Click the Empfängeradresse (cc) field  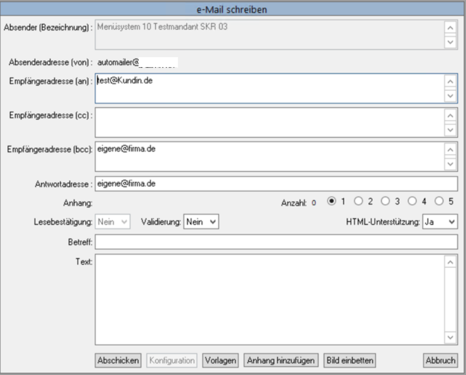[x=270, y=122]
